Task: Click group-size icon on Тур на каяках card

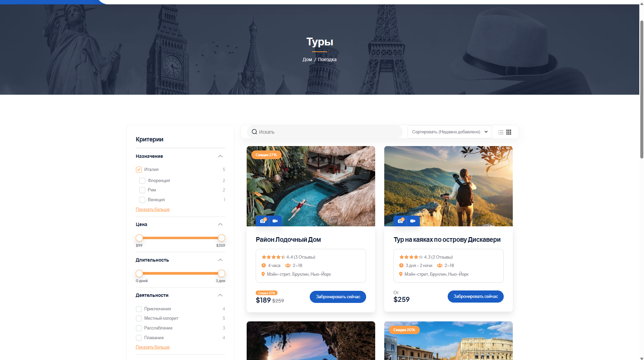Action: coord(440,266)
